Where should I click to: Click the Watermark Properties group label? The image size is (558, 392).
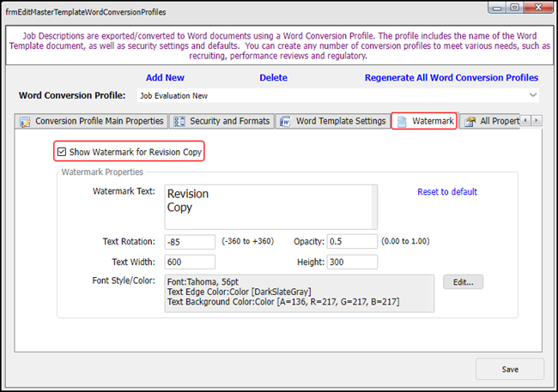(x=102, y=172)
